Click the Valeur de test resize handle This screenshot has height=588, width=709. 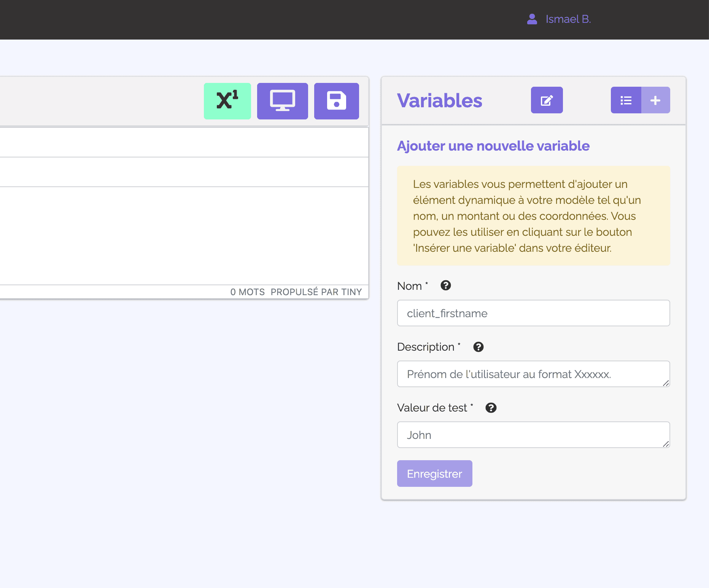pyautogui.click(x=666, y=444)
